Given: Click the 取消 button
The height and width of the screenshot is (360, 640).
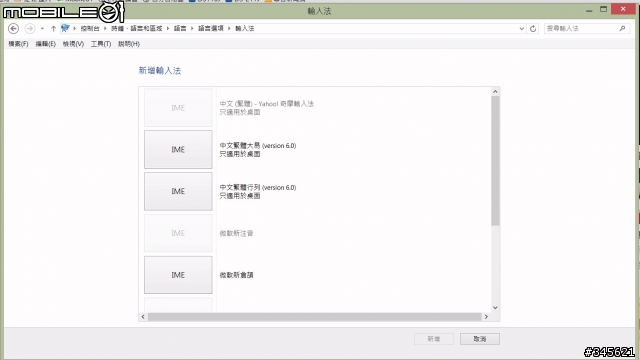Looking at the screenshot, I should coord(480,339).
